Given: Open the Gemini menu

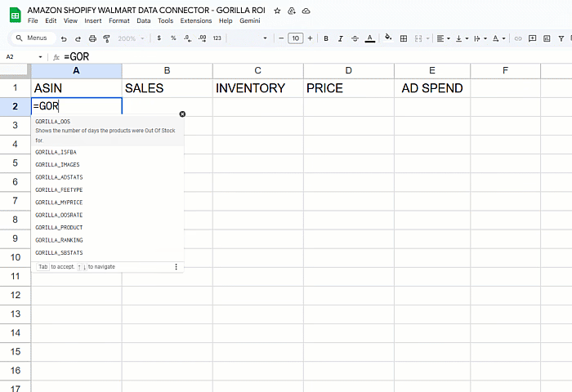Looking at the screenshot, I should 250,20.
